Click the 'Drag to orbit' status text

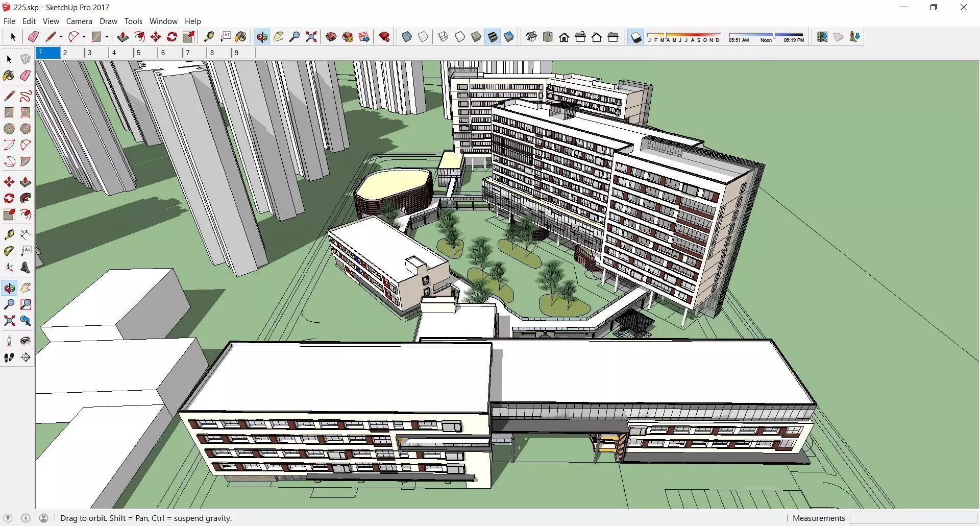point(146,518)
